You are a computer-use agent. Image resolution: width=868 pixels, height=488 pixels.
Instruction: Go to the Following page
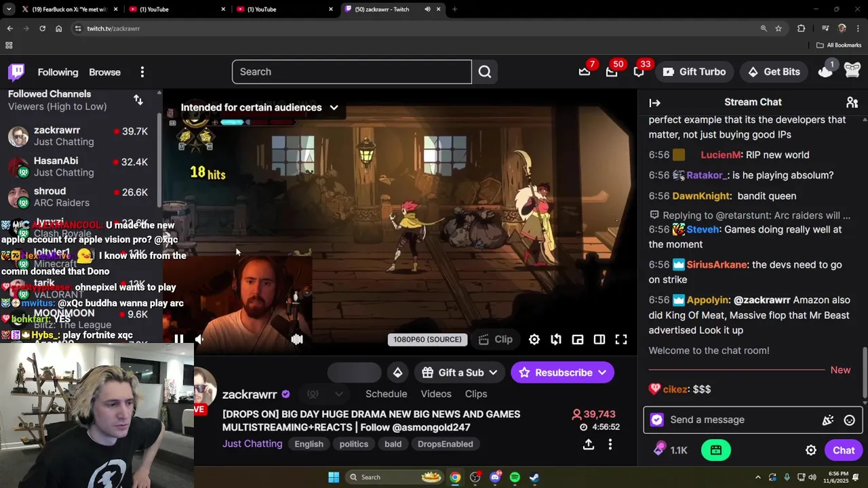pos(58,73)
